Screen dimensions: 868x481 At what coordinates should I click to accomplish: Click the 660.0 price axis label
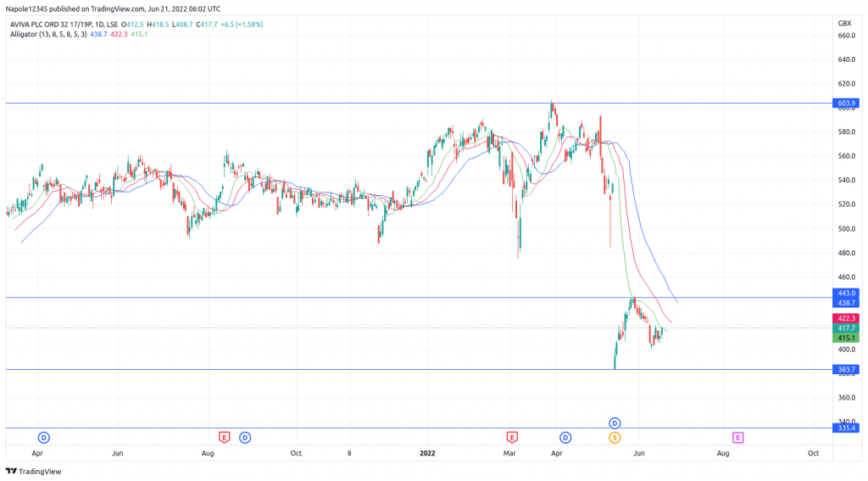[847, 36]
